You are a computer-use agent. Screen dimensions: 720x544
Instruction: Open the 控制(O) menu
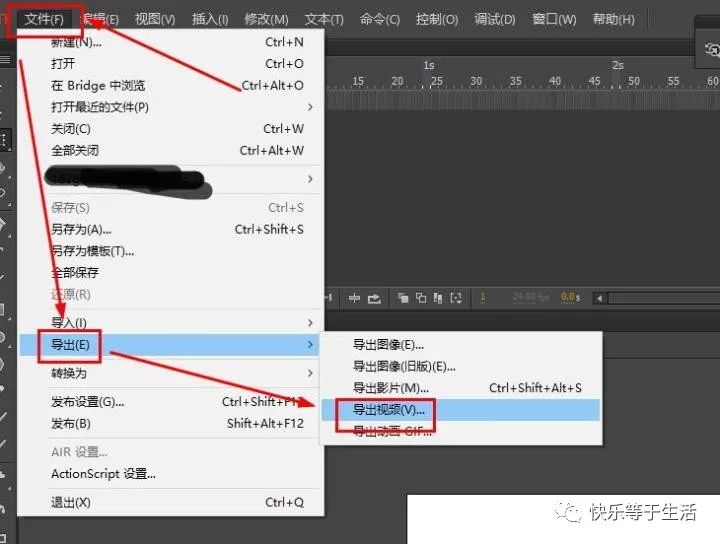coord(437,19)
